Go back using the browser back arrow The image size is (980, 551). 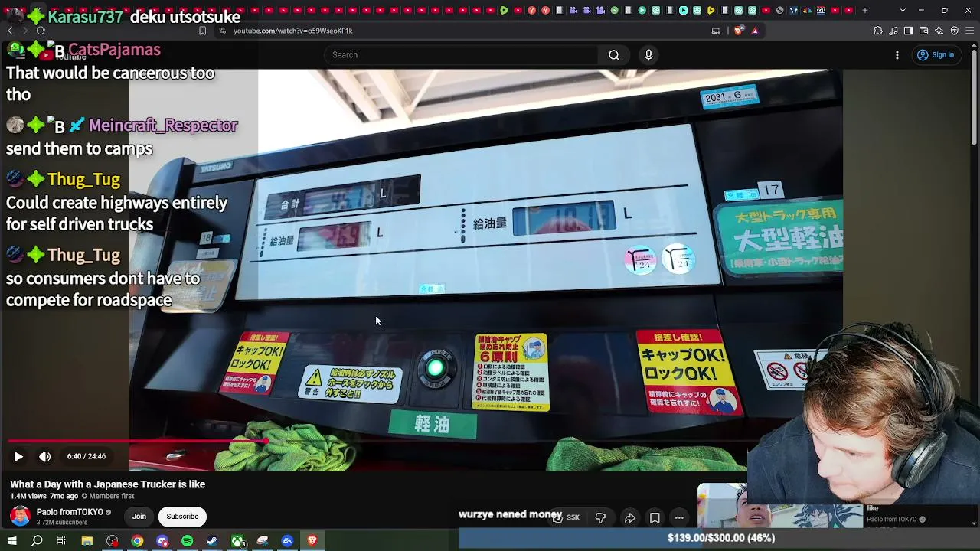10,31
